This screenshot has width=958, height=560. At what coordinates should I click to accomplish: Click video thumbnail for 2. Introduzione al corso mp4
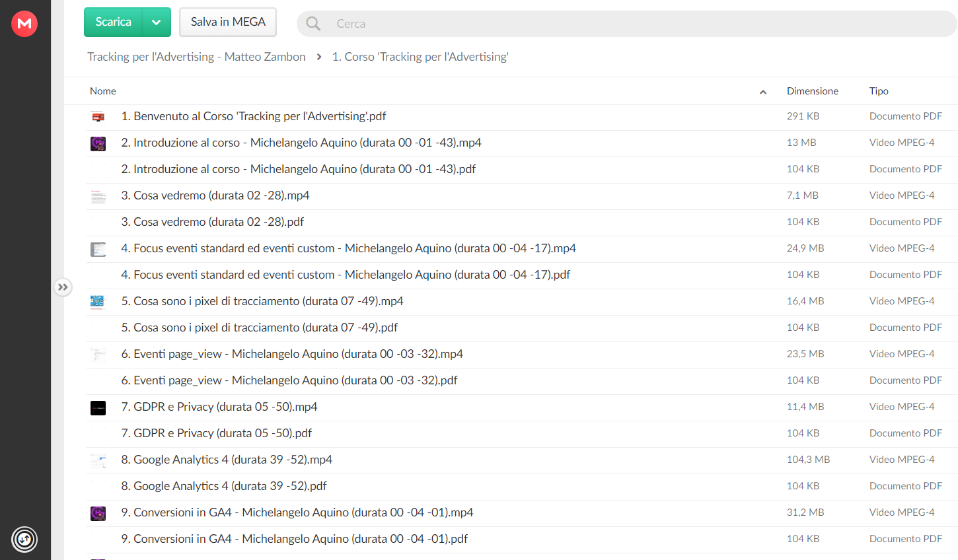pyautogui.click(x=98, y=143)
